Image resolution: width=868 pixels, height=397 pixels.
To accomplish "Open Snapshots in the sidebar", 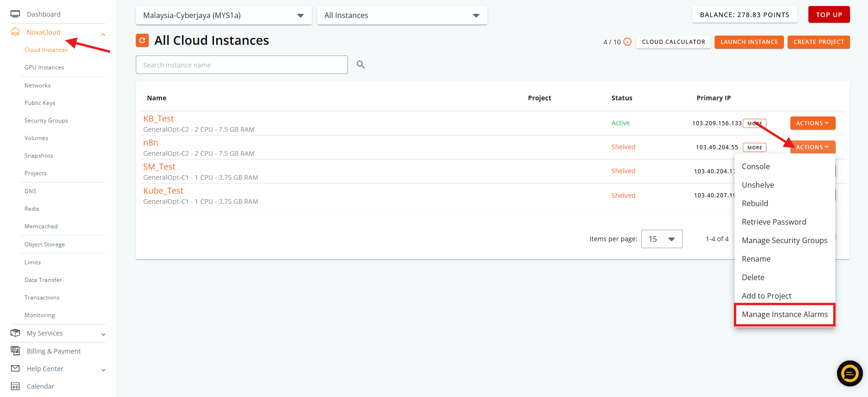I will 39,156.
